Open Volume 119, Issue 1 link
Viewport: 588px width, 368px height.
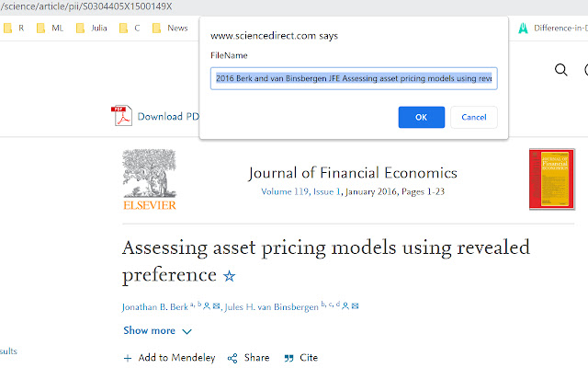point(300,191)
